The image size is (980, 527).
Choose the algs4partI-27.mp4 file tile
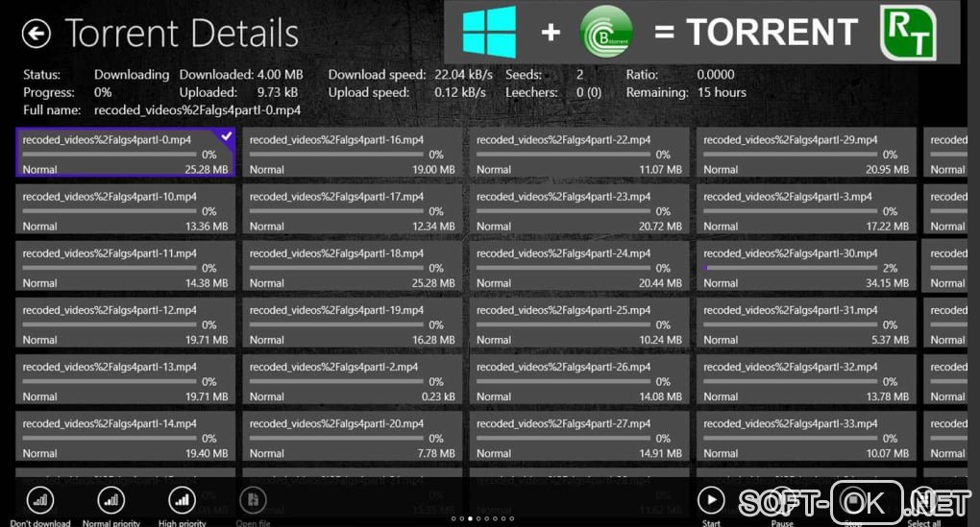579,437
